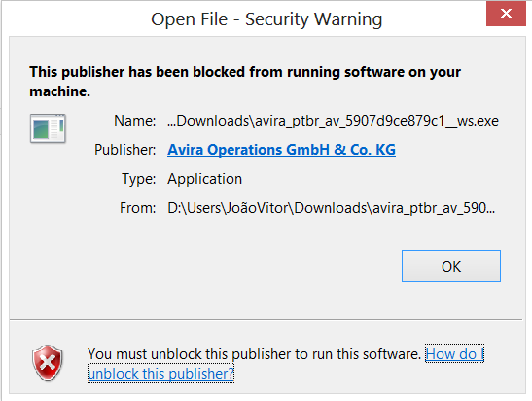The image size is (532, 401).
Task: Click the 'Type:' field label
Action: pyautogui.click(x=139, y=179)
